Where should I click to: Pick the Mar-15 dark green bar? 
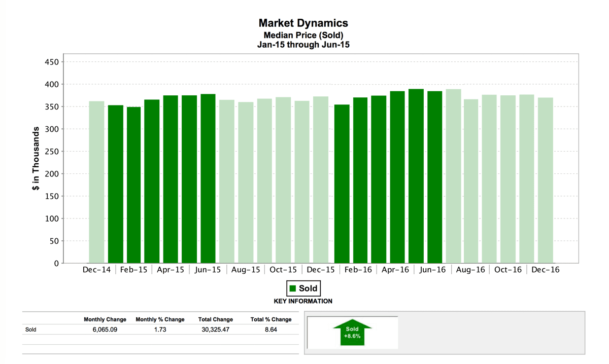153,181
